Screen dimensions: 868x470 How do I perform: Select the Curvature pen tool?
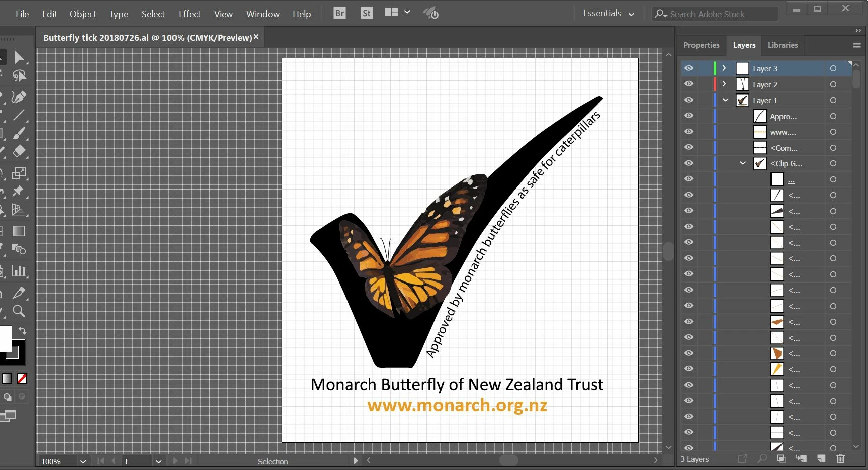tap(19, 97)
